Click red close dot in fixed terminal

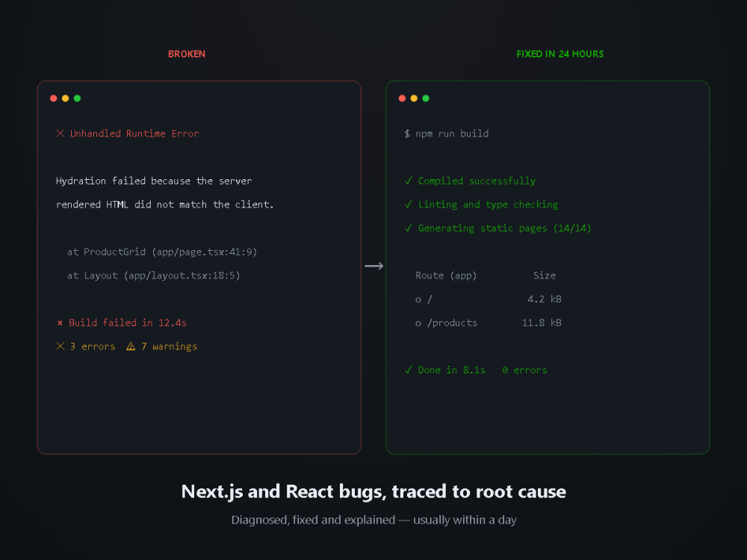pos(402,98)
